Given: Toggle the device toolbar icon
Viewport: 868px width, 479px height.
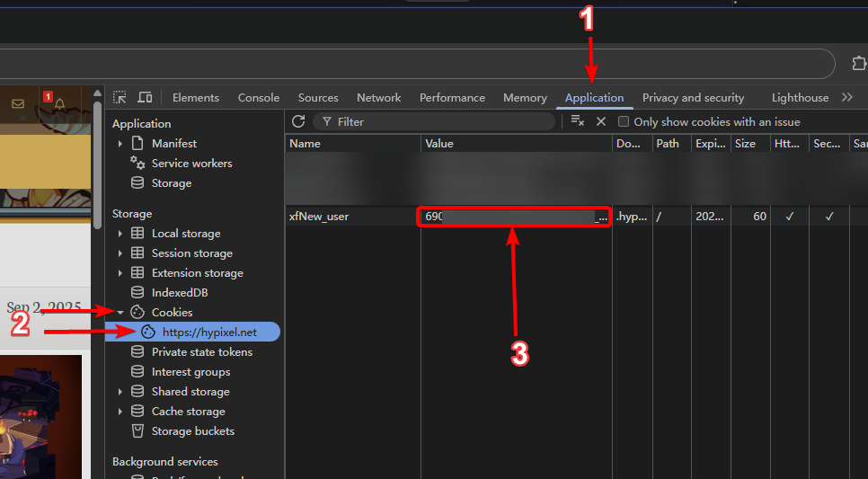Looking at the screenshot, I should (x=145, y=97).
